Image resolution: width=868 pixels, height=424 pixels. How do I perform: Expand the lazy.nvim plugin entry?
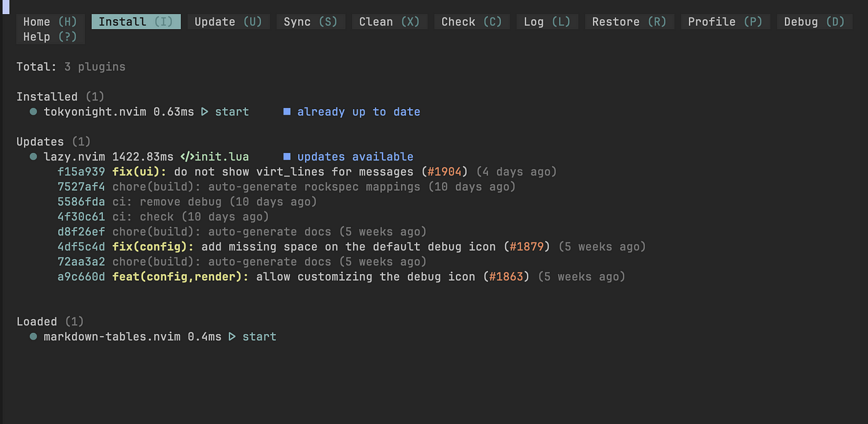(x=74, y=157)
